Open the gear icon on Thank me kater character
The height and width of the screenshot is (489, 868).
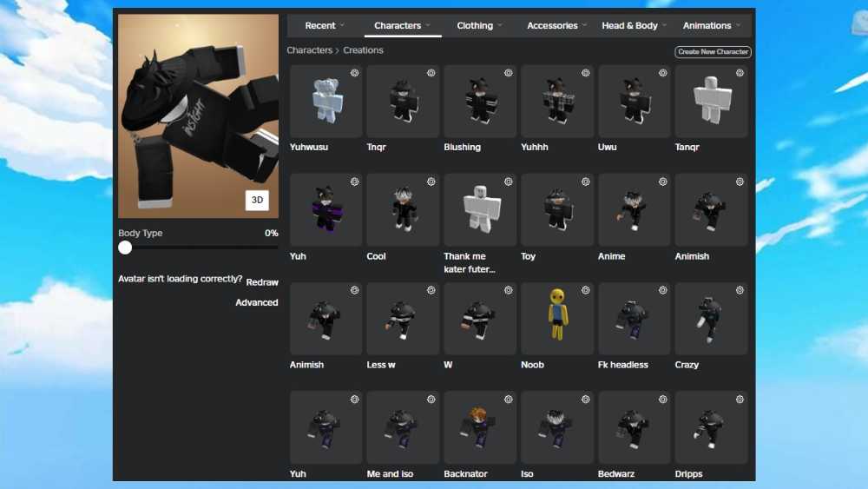coord(508,182)
